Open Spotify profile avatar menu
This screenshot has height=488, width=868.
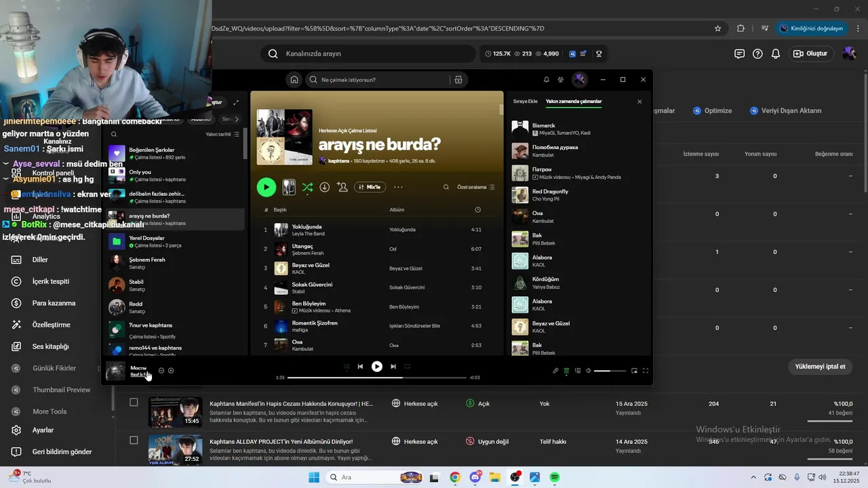click(579, 79)
